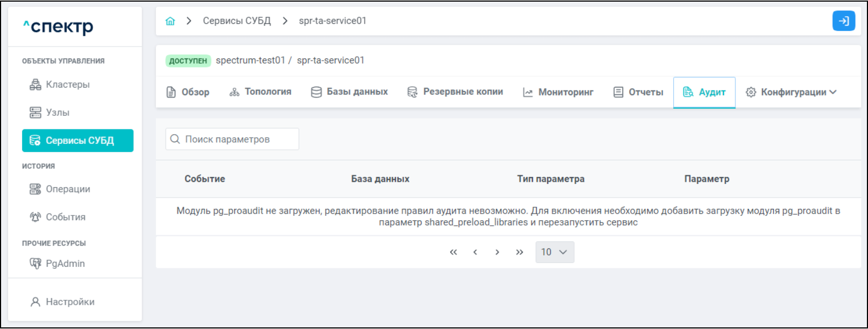Click the Поиск параметров search field
This screenshot has width=868, height=329.
233,139
